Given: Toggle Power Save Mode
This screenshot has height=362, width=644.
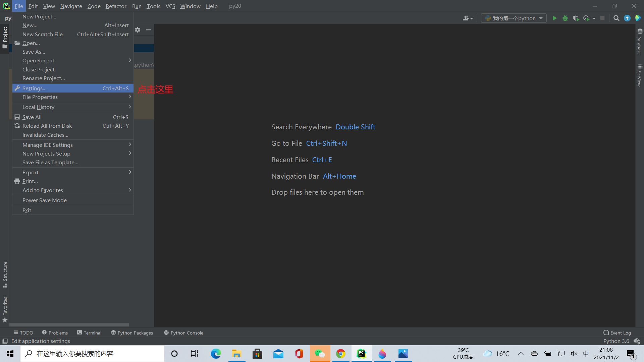Looking at the screenshot, I should (45, 200).
